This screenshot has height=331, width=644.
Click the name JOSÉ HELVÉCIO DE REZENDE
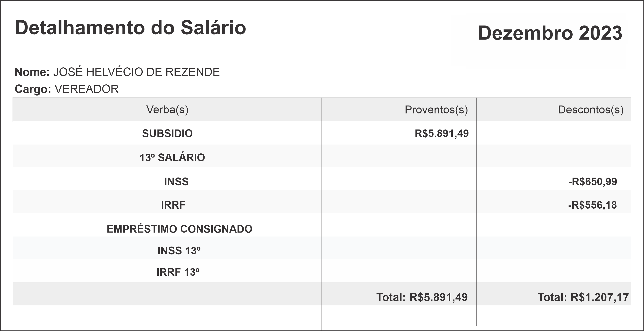136,72
